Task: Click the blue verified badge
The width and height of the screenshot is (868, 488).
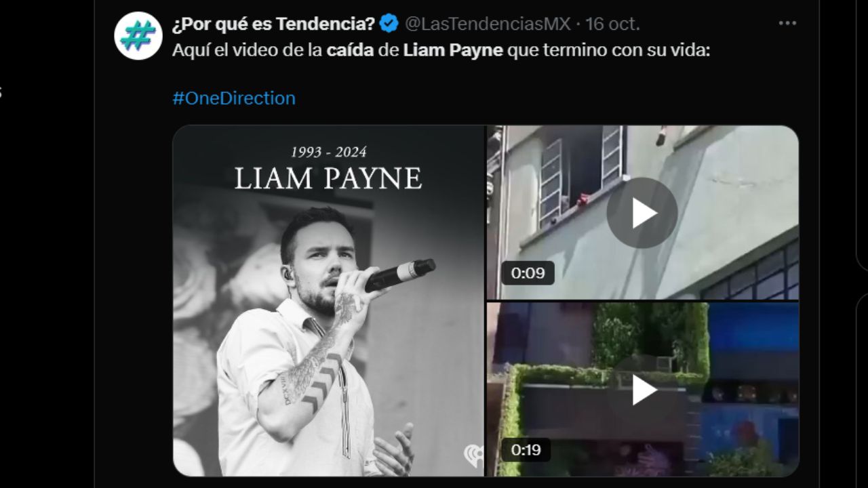Action: [389, 24]
